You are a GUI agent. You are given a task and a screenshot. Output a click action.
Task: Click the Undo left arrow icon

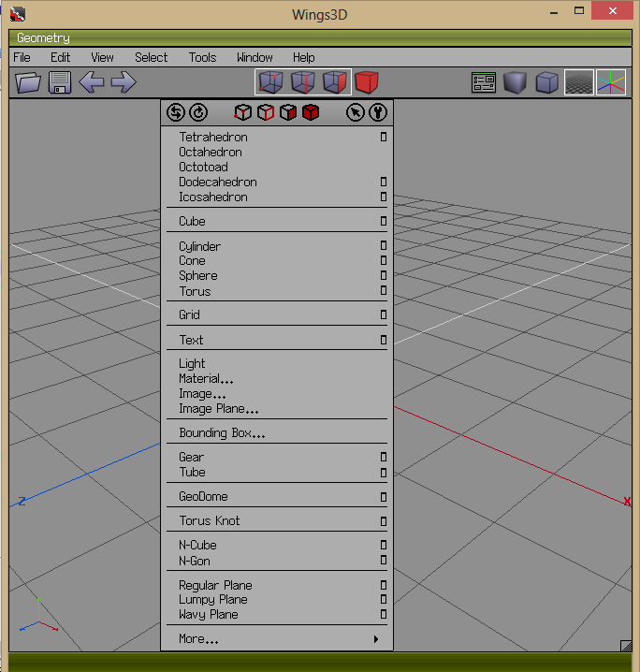tap(92, 81)
